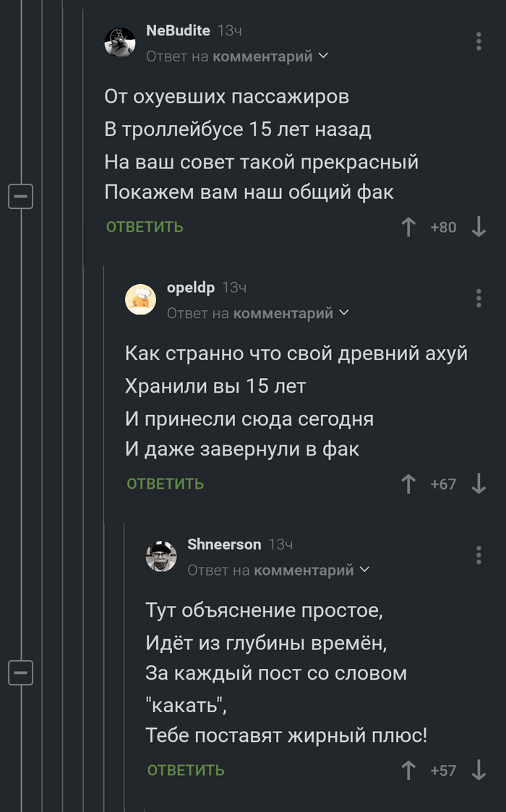The width and height of the screenshot is (506, 812).
Task: Open three-dot menu on Shneerson's comment
Action: pos(479,555)
